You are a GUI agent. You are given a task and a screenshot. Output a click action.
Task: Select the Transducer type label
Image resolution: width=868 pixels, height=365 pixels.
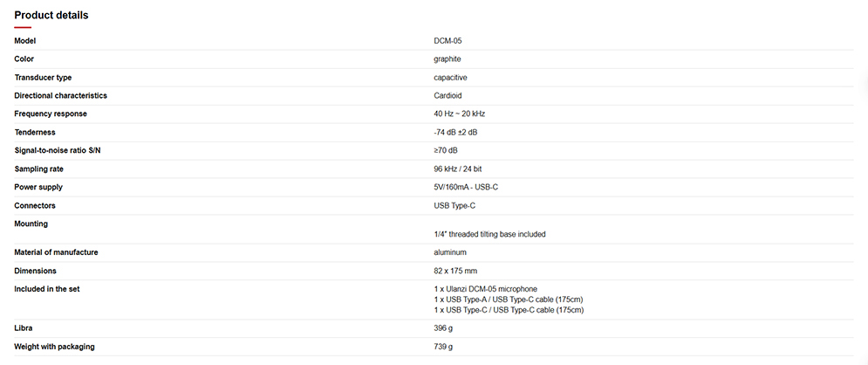tap(43, 78)
